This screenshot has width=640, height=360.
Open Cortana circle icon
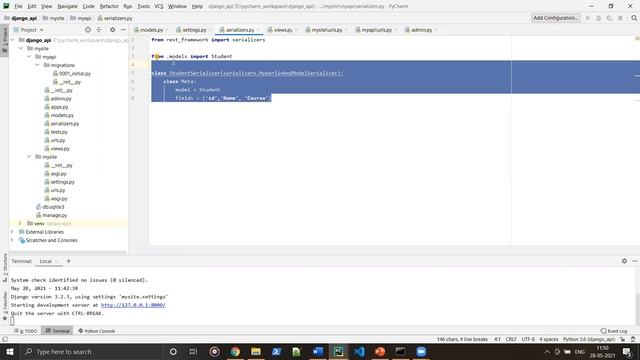point(173,351)
